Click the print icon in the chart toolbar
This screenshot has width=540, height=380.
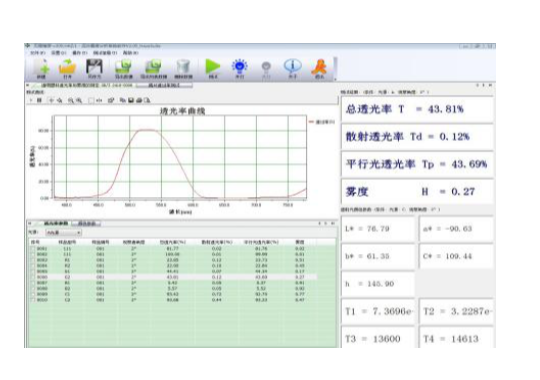coord(139,100)
